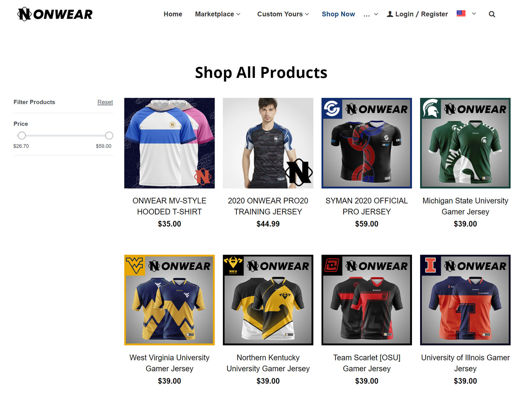Click the Login / Register link
This screenshot has width=532, height=404.
click(421, 14)
